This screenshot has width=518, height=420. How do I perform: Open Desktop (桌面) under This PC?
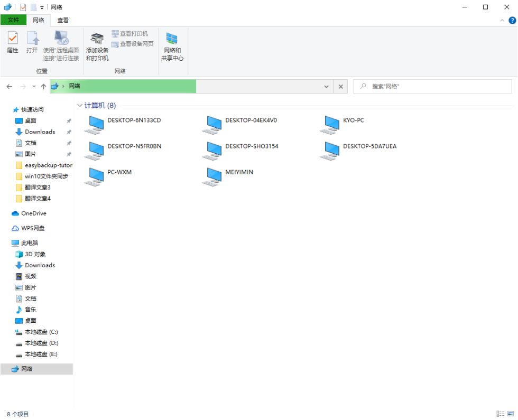(26, 321)
